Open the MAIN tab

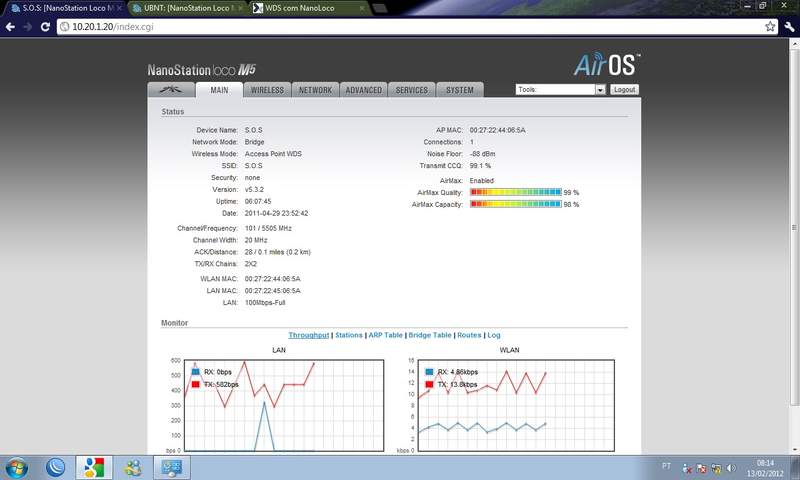(219, 90)
